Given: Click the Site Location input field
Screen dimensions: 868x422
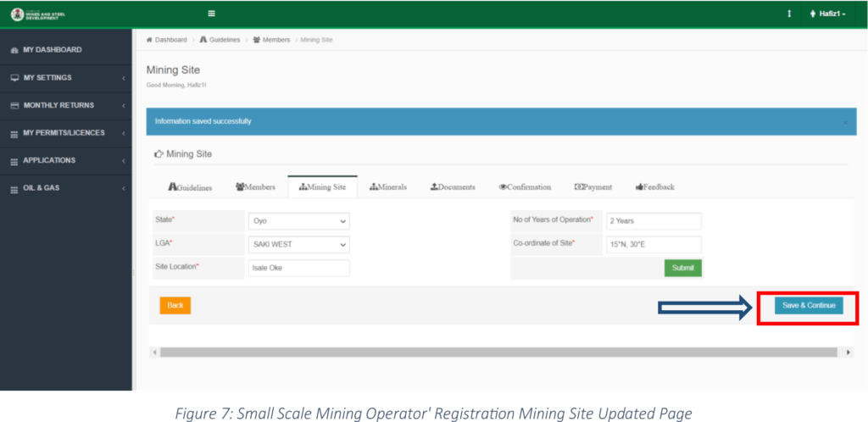Looking at the screenshot, I should point(298,268).
